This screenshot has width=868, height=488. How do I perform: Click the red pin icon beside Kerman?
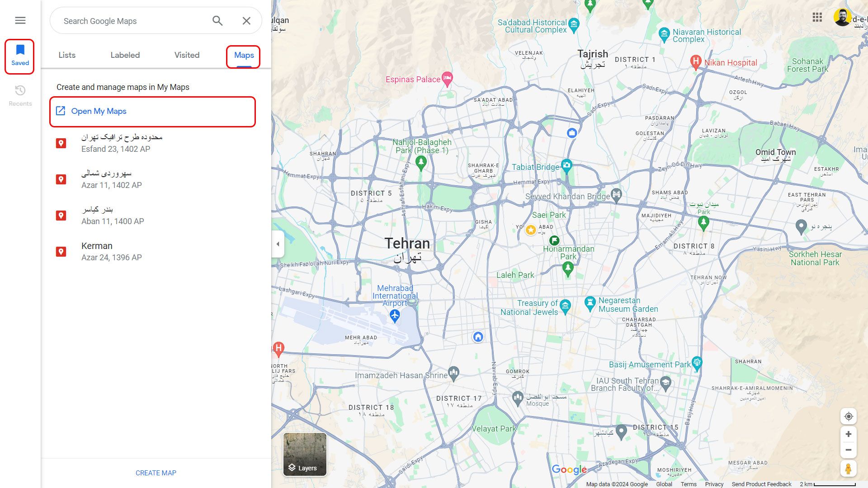tap(61, 252)
